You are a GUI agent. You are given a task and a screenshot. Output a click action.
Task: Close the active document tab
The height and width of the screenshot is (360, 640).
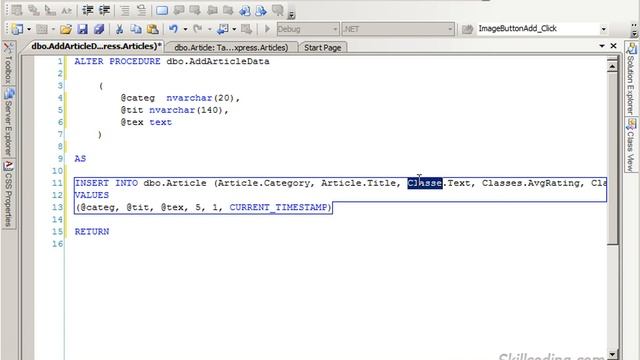click(613, 46)
